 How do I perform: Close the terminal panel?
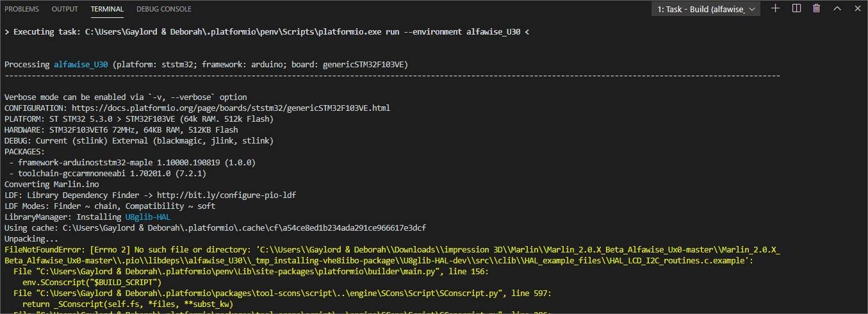pyautogui.click(x=856, y=8)
